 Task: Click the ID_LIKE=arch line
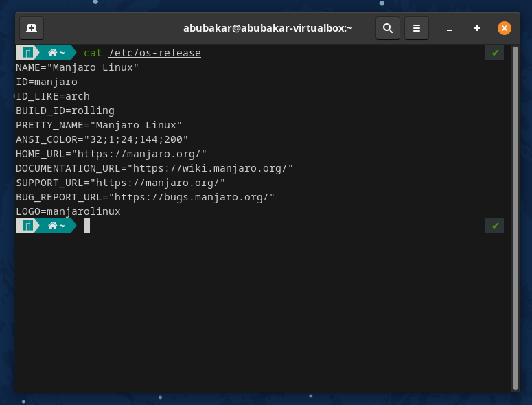[x=53, y=96]
